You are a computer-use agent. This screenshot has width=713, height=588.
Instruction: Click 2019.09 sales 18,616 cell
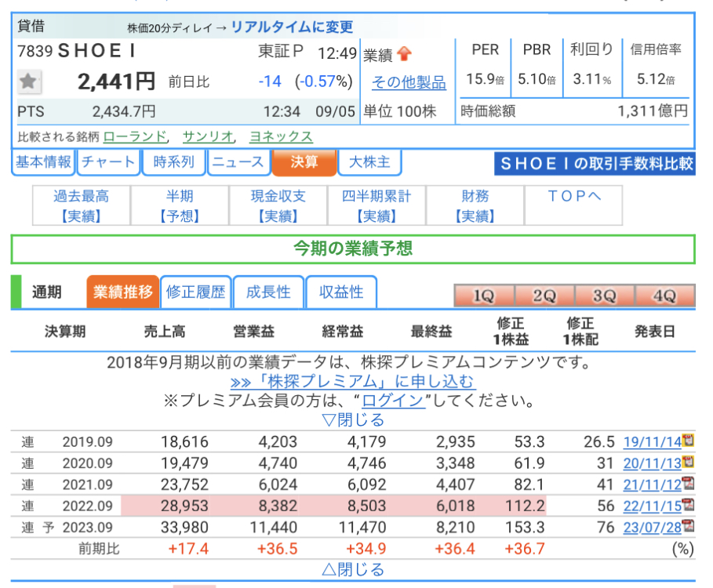click(184, 441)
